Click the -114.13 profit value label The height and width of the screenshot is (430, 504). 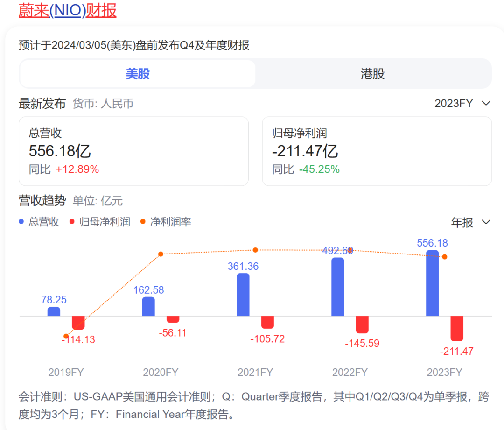tap(78, 339)
